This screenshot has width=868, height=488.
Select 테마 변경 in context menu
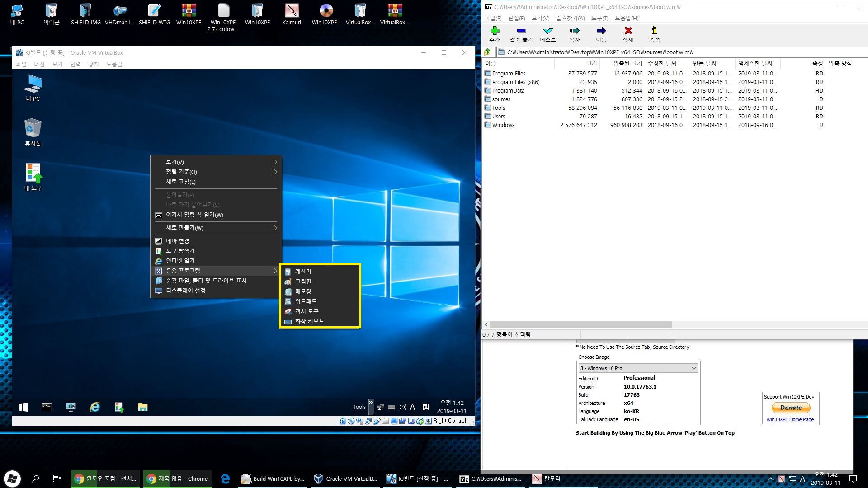tap(216, 241)
